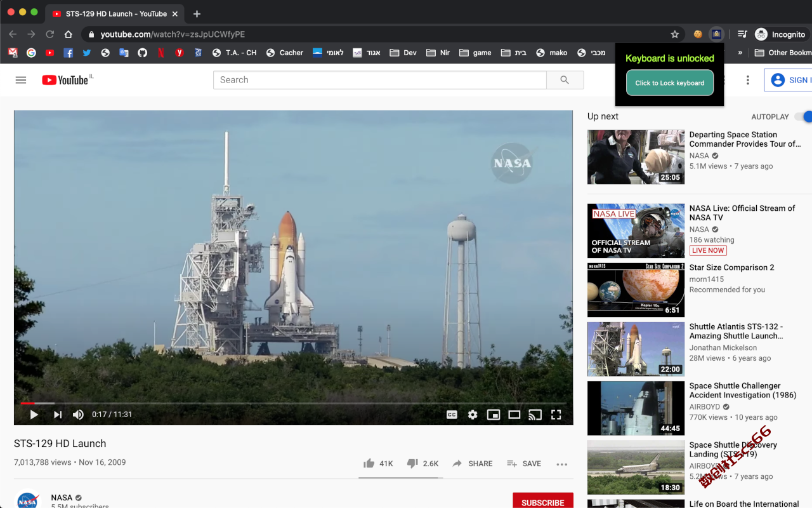Open the Google bookmark icon

(31, 53)
